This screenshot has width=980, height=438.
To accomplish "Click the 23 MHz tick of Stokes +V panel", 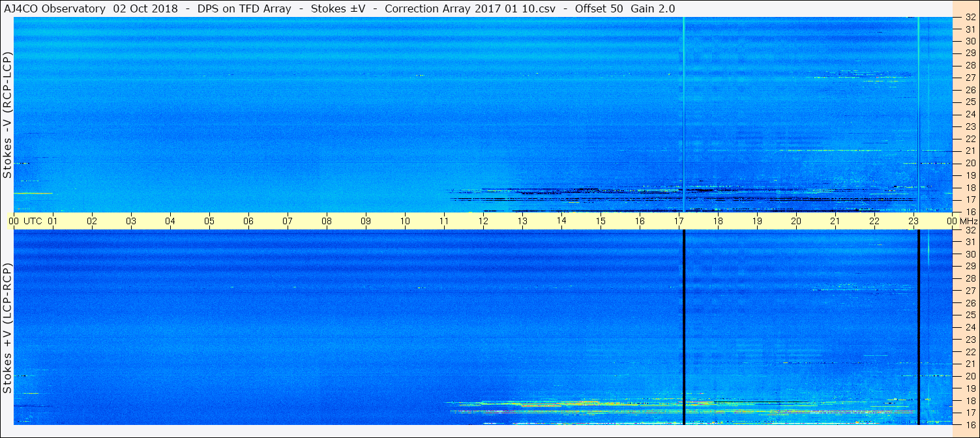I will (x=970, y=340).
